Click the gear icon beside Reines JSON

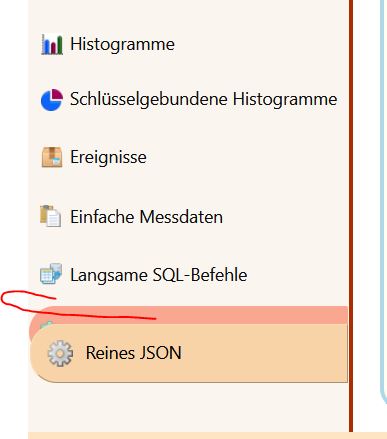click(60, 353)
